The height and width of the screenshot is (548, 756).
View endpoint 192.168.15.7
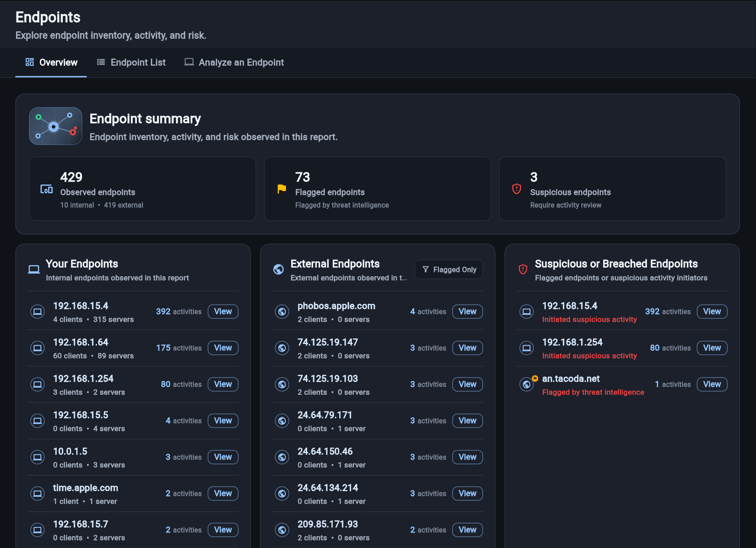pyautogui.click(x=223, y=530)
